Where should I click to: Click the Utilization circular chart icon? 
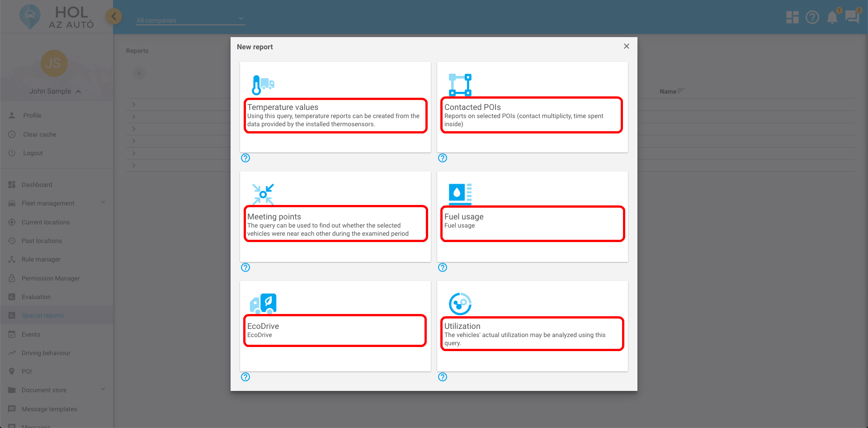pyautogui.click(x=460, y=304)
